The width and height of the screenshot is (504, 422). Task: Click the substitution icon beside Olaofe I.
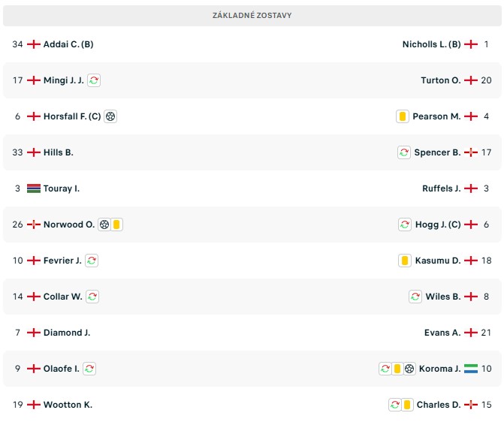pyautogui.click(x=89, y=369)
